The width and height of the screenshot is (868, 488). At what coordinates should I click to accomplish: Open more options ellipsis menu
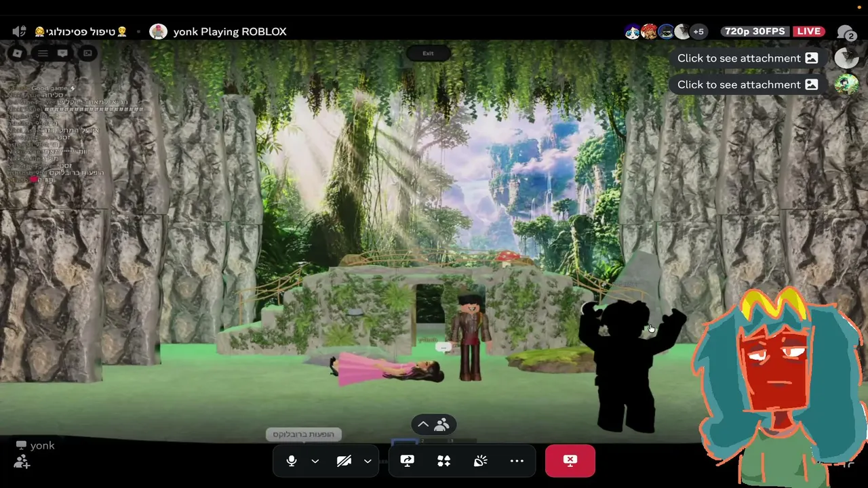point(517,461)
